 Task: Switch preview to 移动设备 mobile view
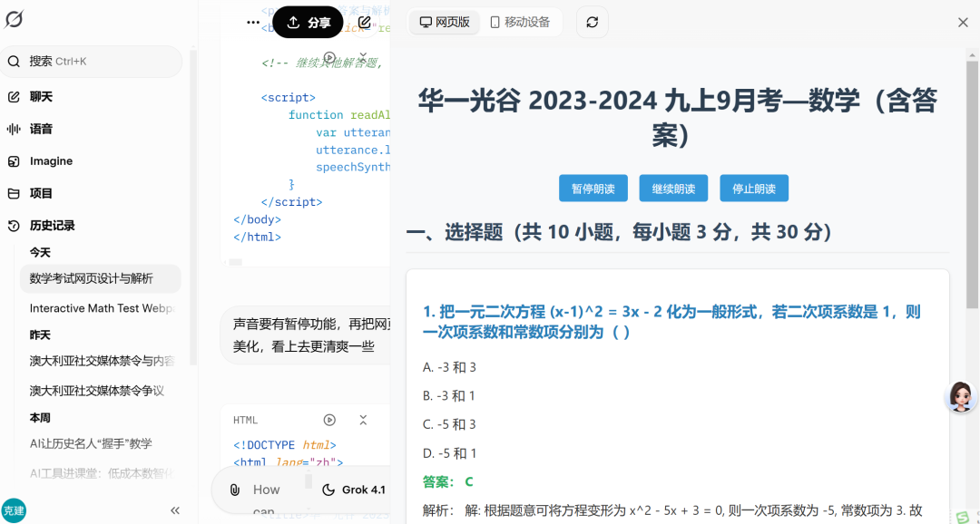click(520, 23)
